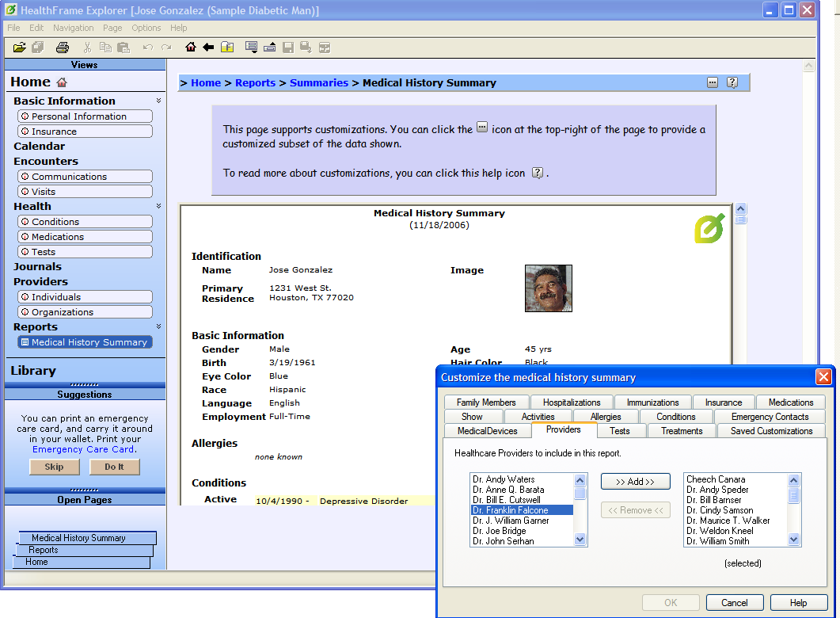
Task: Select Dr. Franklin Falcone in available list
Action: [522, 510]
